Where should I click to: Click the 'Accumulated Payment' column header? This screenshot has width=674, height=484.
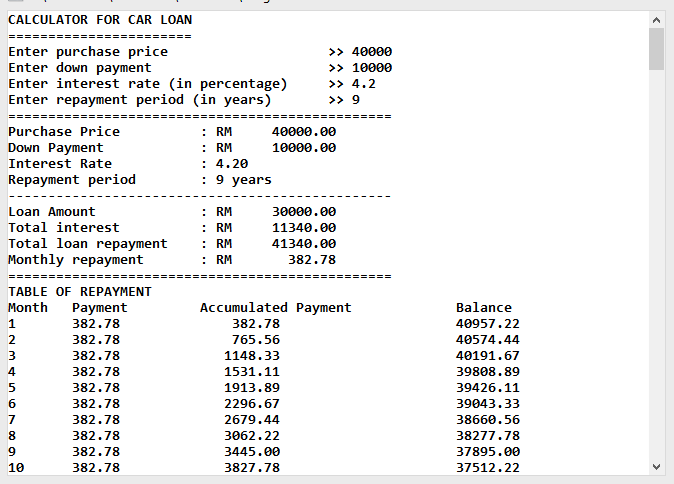pos(276,307)
